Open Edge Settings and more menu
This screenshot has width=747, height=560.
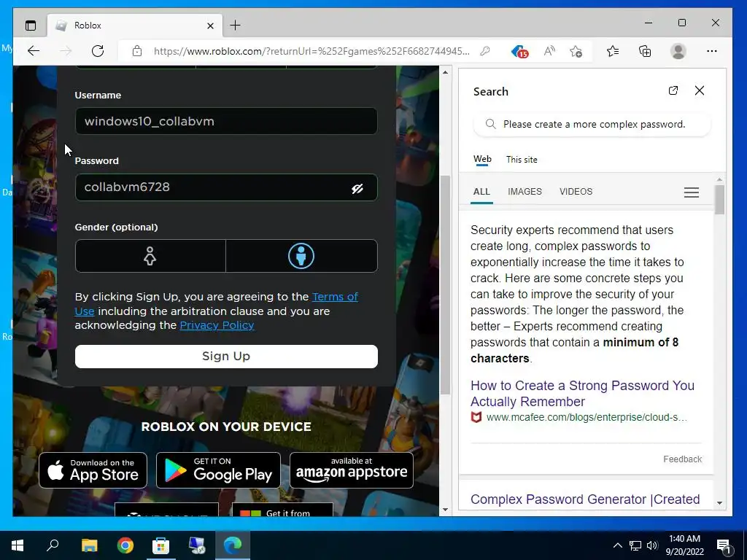pos(712,51)
